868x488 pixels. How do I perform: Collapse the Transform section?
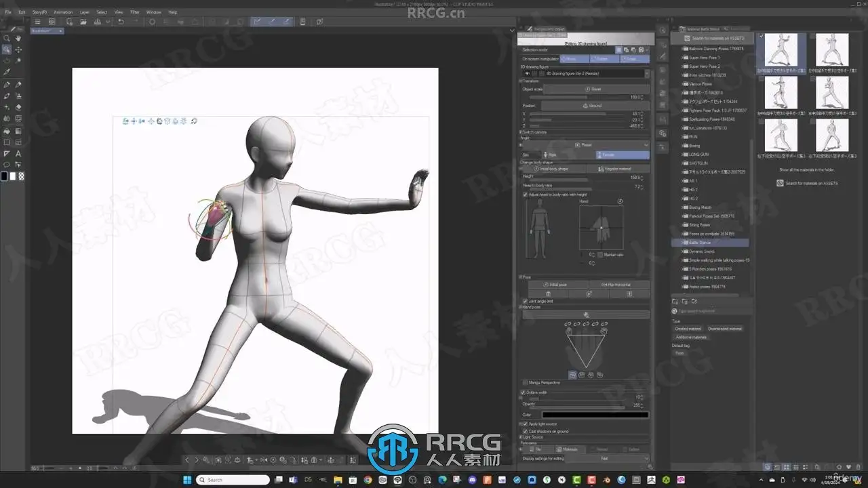521,81
